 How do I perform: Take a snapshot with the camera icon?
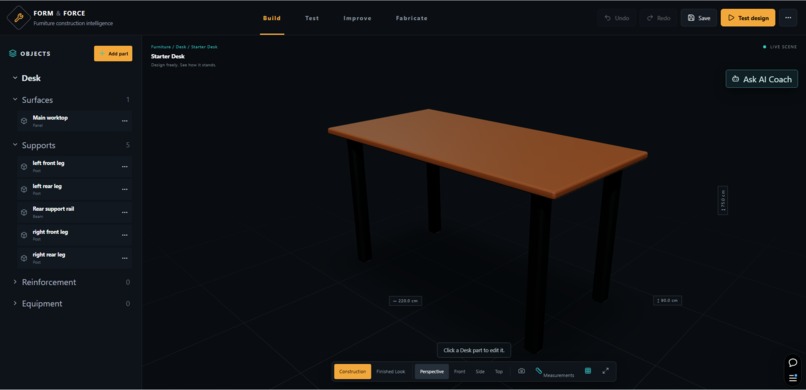coord(521,371)
